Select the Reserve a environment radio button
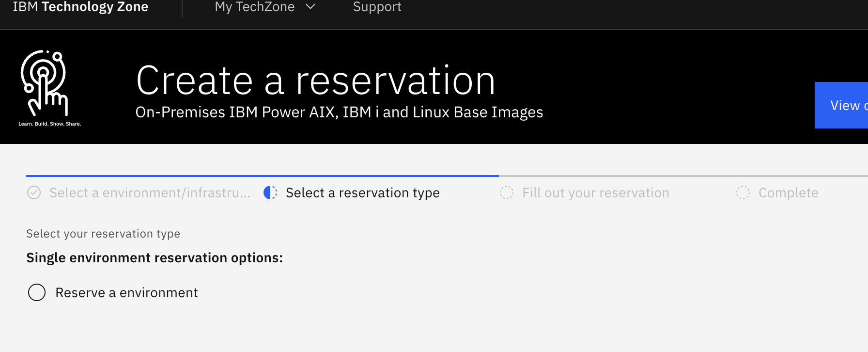The height and width of the screenshot is (352, 868). click(37, 293)
